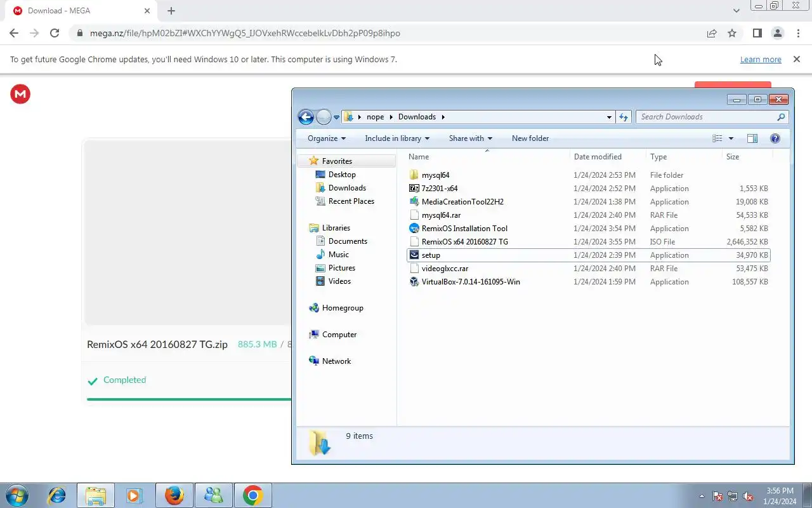Open a new Chrome tab
The image size is (812, 508).
pos(171,11)
